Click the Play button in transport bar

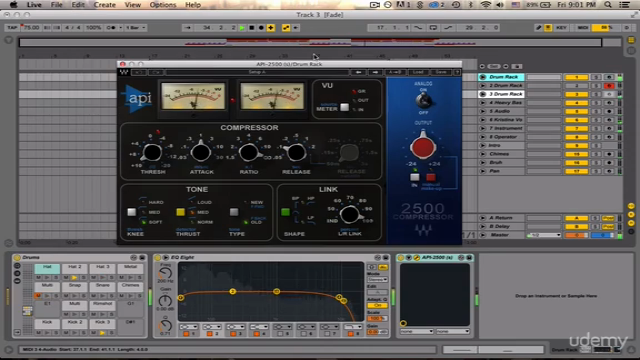[x=242, y=28]
